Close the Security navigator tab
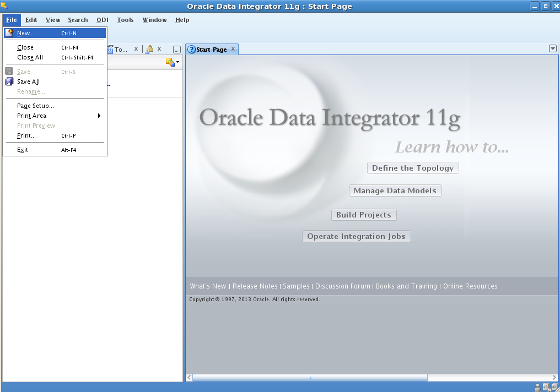The width and height of the screenshot is (560, 392). tap(159, 48)
